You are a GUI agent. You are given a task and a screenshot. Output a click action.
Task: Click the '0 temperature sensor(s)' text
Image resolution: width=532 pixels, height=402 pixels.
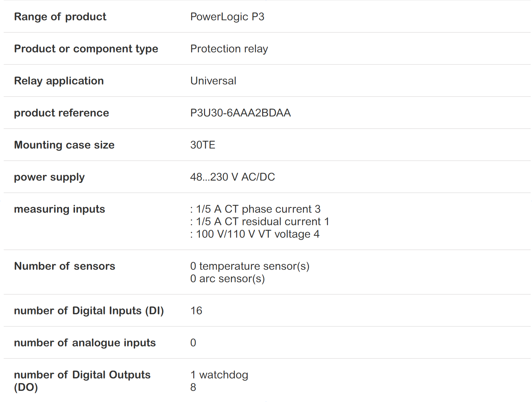(250, 266)
